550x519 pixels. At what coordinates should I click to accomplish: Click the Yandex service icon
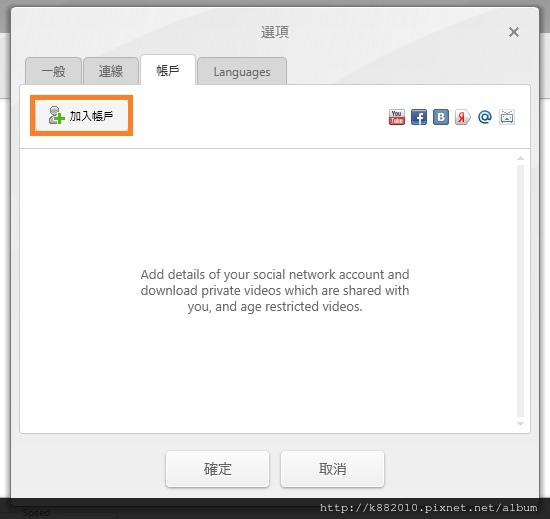pyautogui.click(x=463, y=117)
